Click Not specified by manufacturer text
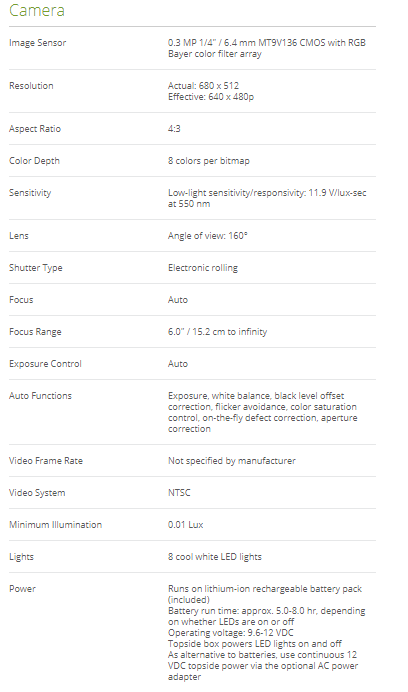The height and width of the screenshot is (692, 408). click(x=231, y=461)
